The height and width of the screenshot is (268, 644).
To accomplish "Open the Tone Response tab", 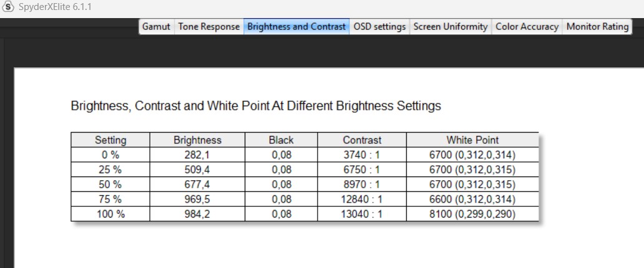I will coord(208,27).
